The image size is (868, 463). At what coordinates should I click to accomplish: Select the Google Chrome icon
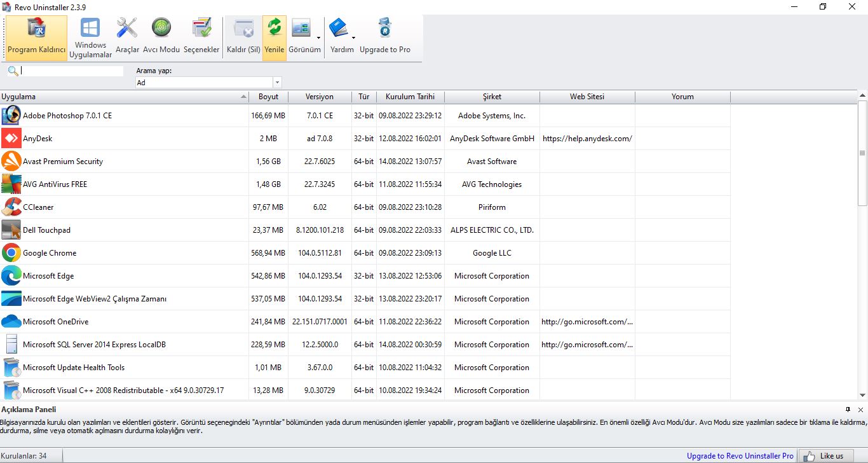click(x=11, y=253)
